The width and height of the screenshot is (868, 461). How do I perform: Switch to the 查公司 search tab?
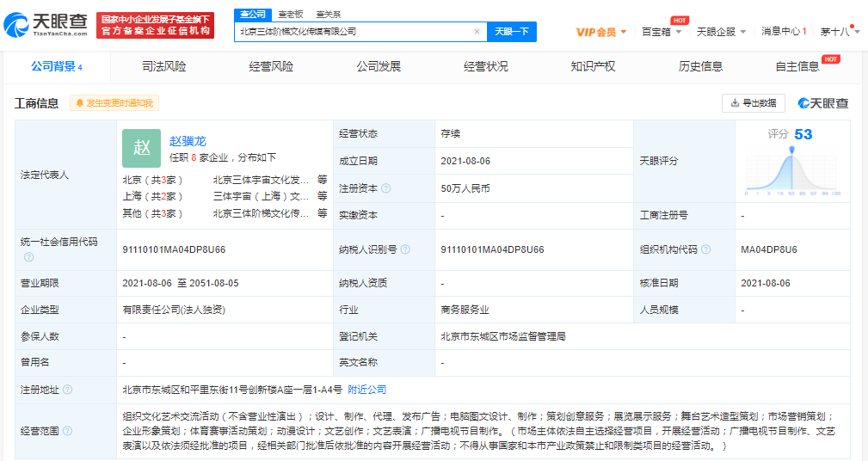point(252,15)
